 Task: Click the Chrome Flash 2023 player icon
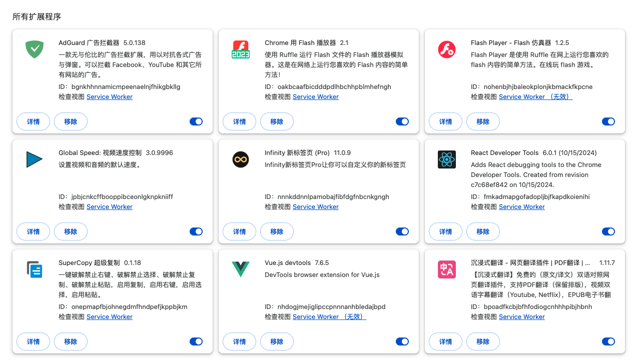(241, 49)
